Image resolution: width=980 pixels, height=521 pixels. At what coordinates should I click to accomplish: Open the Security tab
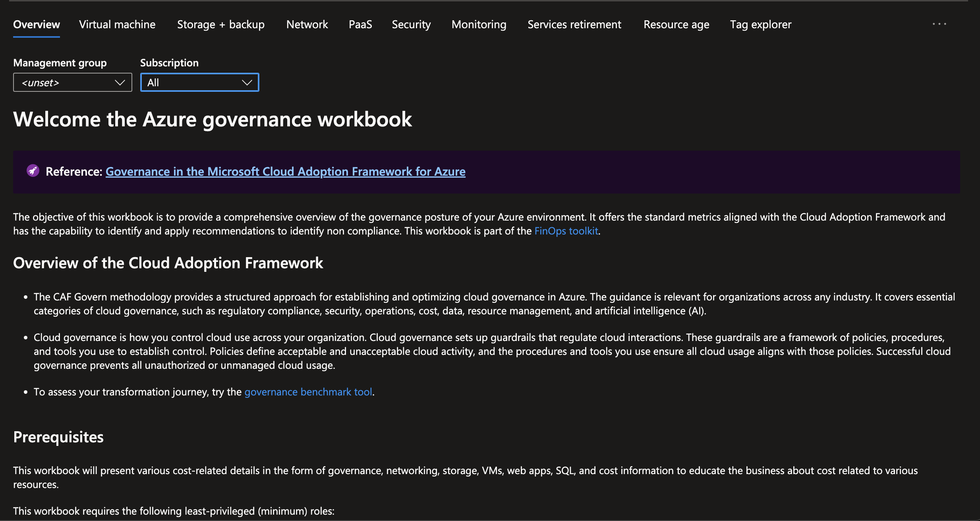411,24
